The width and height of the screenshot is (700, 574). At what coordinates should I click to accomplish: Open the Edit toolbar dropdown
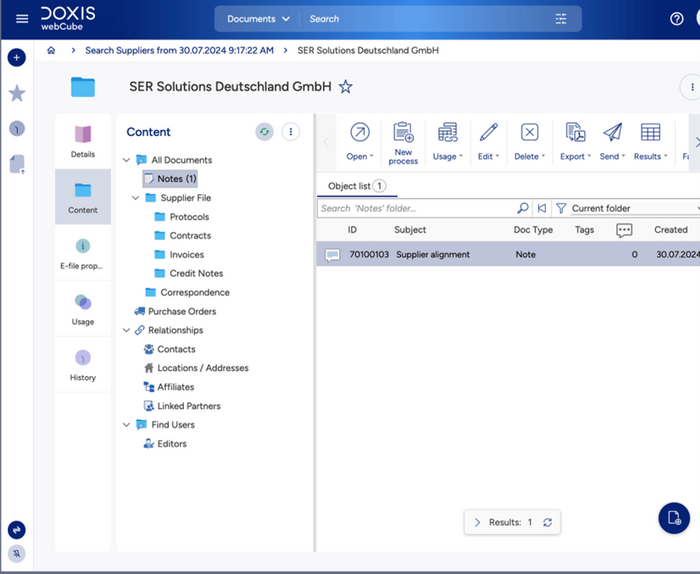pos(488,141)
